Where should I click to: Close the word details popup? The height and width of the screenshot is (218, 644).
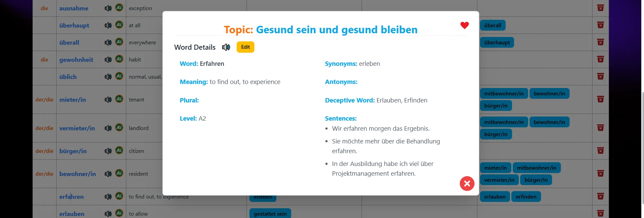pos(467,183)
